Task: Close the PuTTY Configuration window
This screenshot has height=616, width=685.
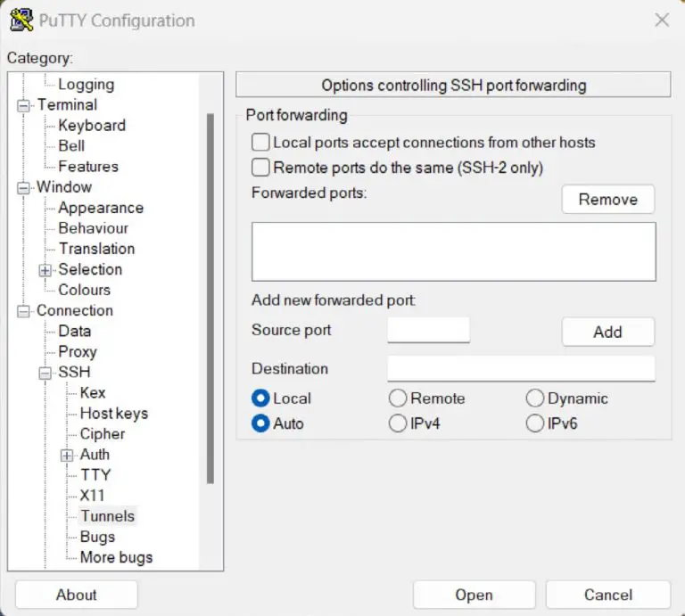Action: pos(661,20)
